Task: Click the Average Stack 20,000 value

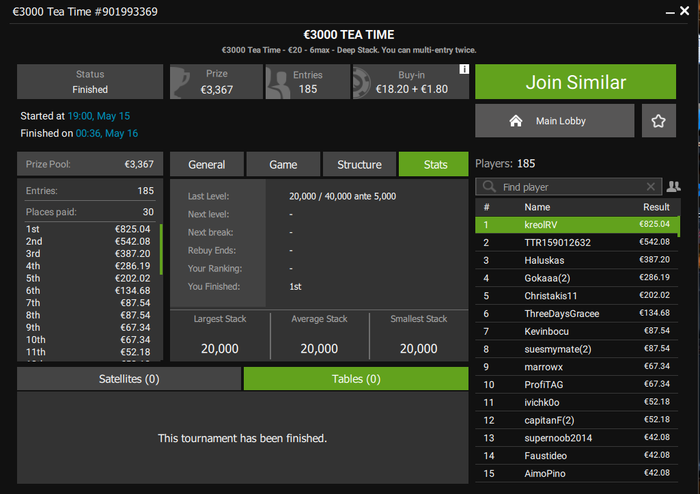Action: pyautogui.click(x=319, y=349)
